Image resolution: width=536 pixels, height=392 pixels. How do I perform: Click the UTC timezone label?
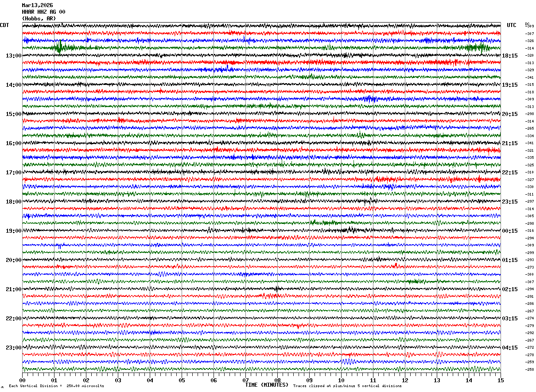click(512, 25)
